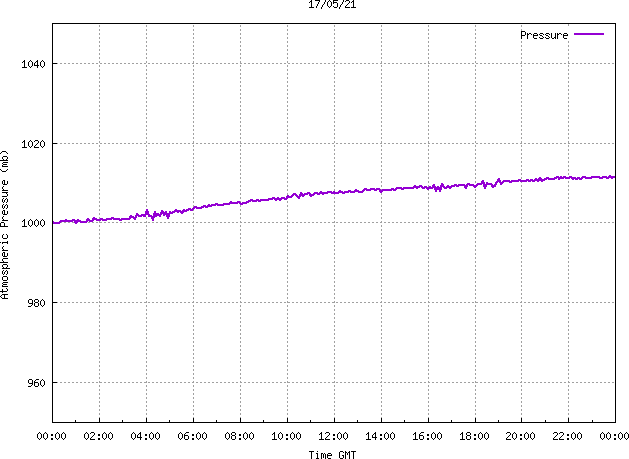Click the Time GMT axis title
Viewport: 629px width, 459px height.
332,455
